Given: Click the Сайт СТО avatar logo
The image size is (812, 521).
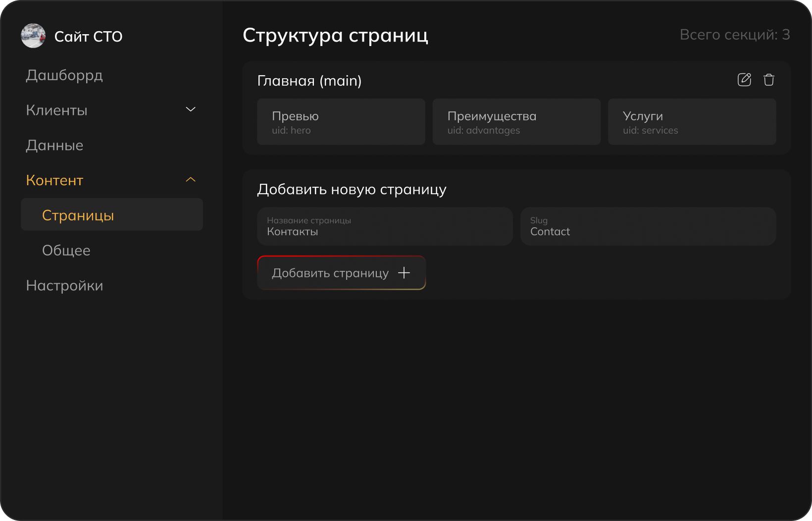Looking at the screenshot, I should coord(33,36).
